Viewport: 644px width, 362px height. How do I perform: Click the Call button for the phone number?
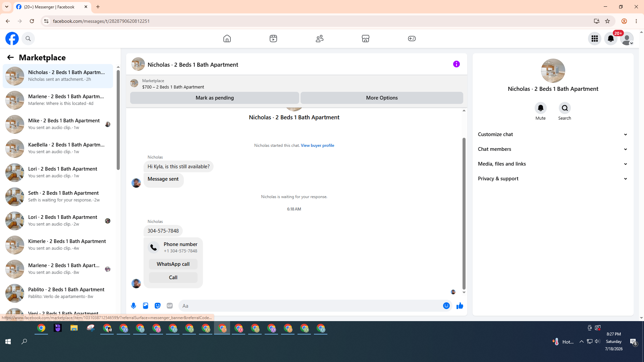coord(173,278)
